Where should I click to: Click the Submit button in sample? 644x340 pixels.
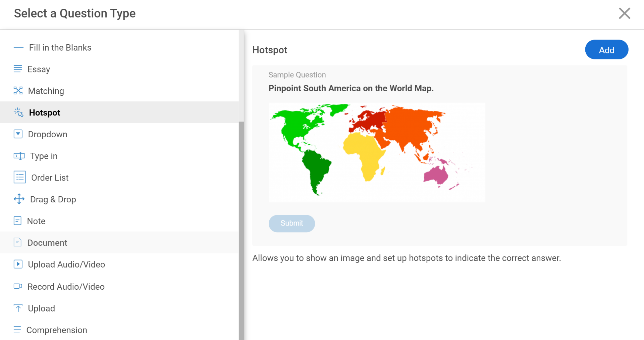pos(291,223)
